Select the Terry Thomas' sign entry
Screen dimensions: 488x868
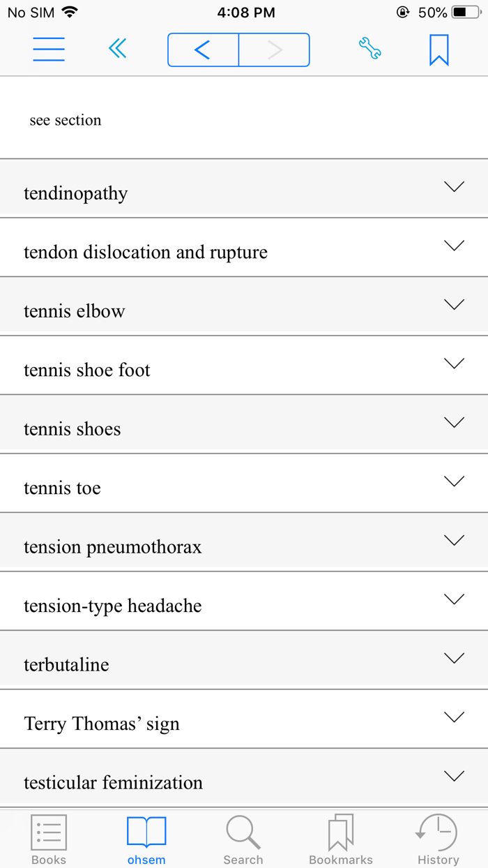click(102, 724)
